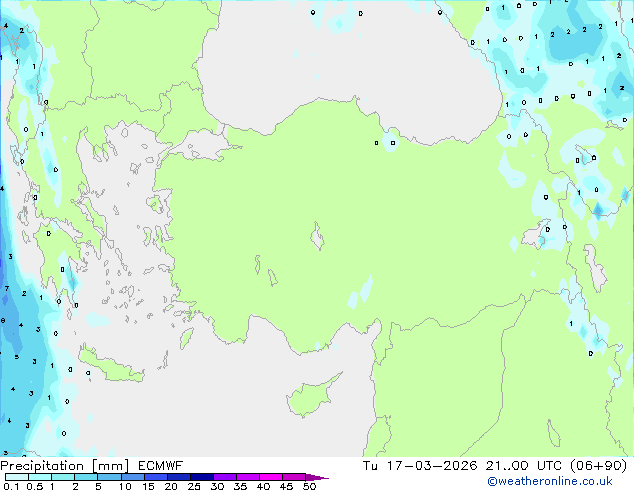Click the 25–30 mm dark navy legend swatch
Viewport: 634px width, 490px height.
(x=201, y=477)
